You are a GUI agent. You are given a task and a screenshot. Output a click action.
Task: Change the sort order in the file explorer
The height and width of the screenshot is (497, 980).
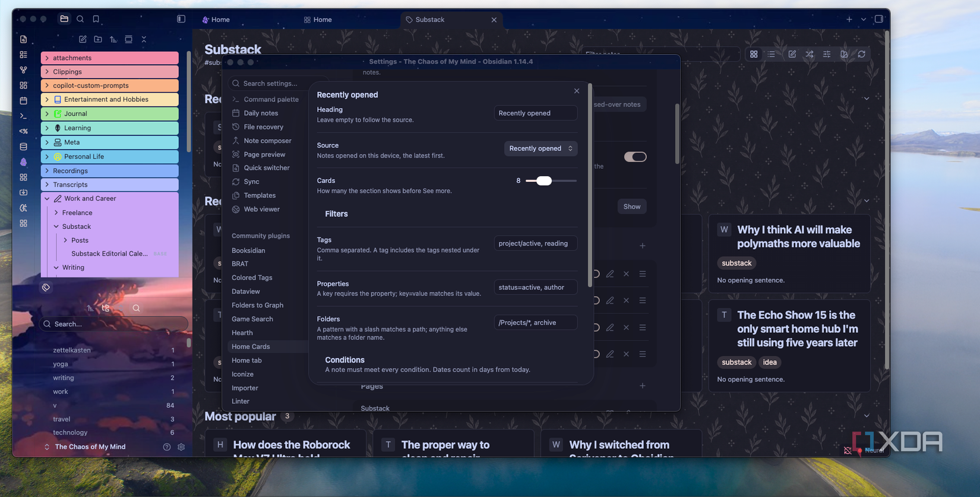[x=113, y=39]
